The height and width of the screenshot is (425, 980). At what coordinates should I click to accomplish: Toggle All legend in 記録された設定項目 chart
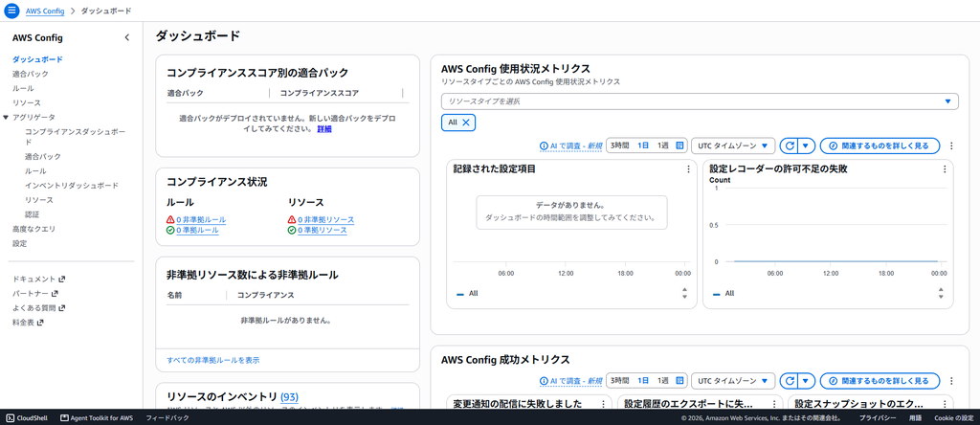(467, 293)
